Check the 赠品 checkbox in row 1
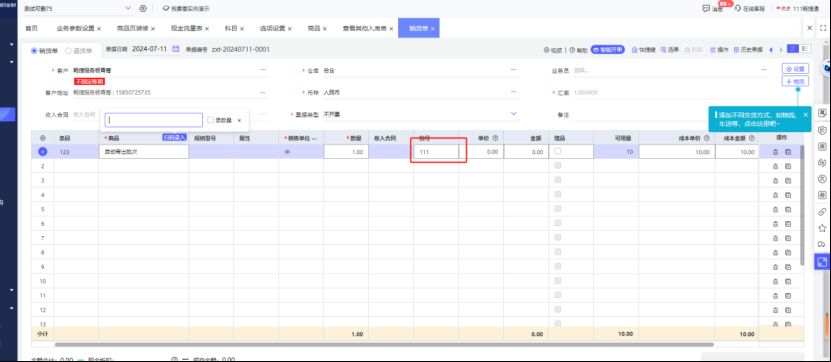The height and width of the screenshot is (362, 831). 558,152
